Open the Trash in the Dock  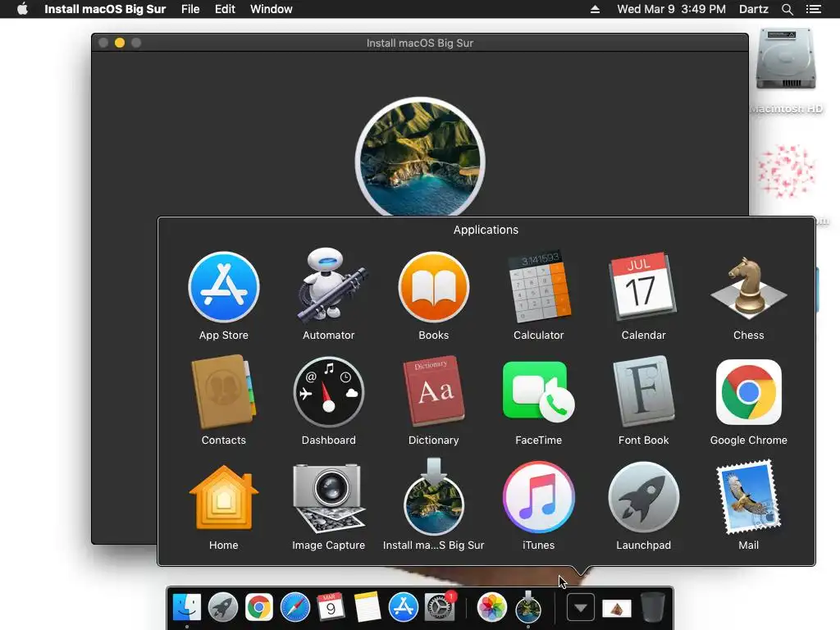(x=652, y=608)
